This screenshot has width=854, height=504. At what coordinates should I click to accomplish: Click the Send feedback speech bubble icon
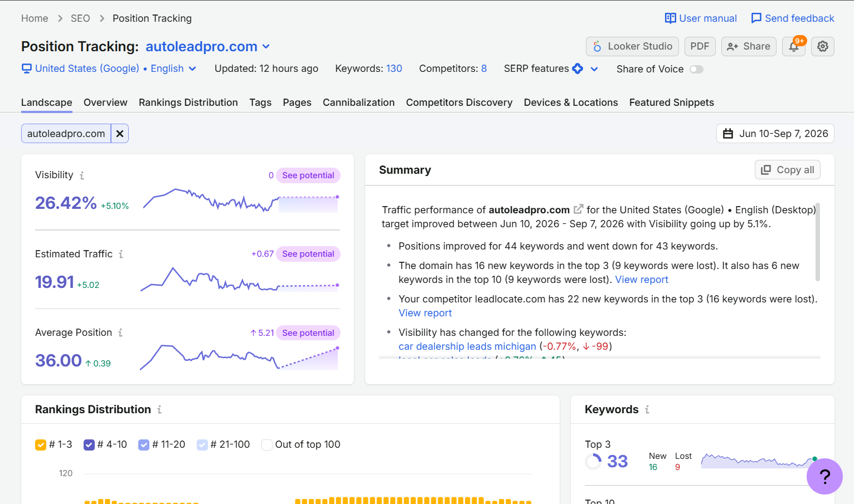click(756, 18)
